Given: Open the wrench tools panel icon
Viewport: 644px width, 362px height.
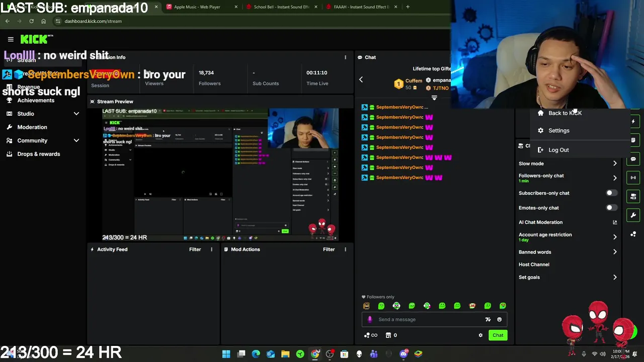Looking at the screenshot, I should pyautogui.click(x=633, y=215).
